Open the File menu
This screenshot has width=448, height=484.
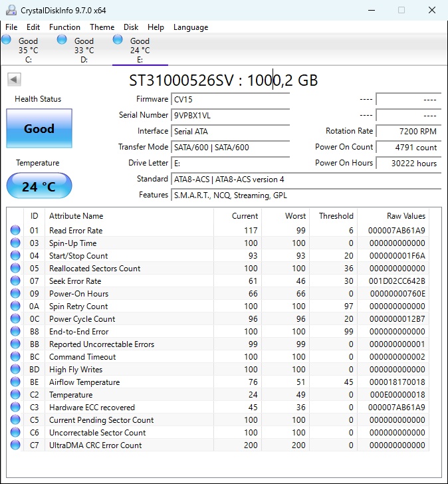coord(11,27)
